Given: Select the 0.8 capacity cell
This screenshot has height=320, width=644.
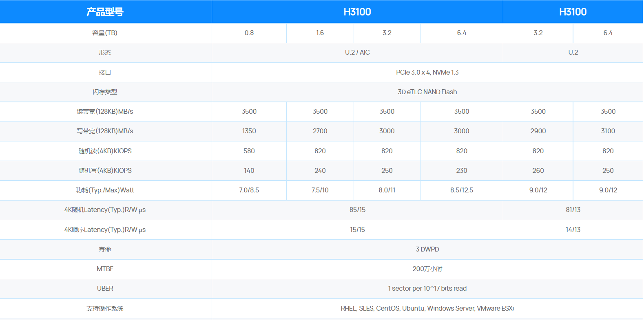Looking at the screenshot, I should click(x=249, y=33).
